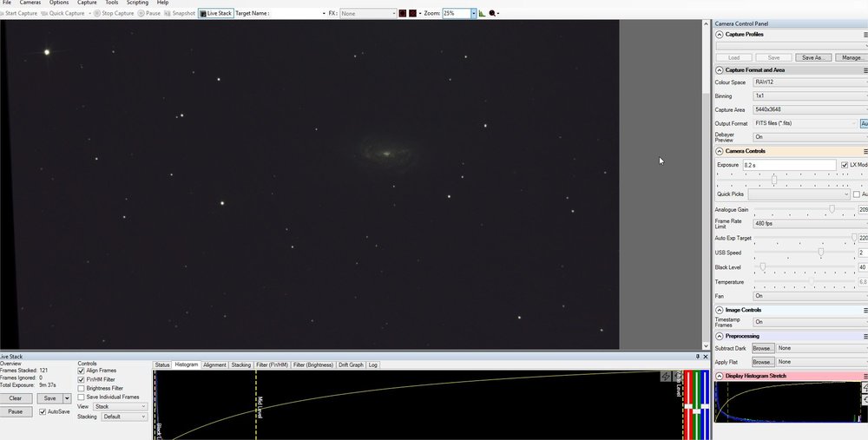This screenshot has height=440, width=868.
Task: Toggle the Live Stack toolbar button
Action: (x=216, y=13)
